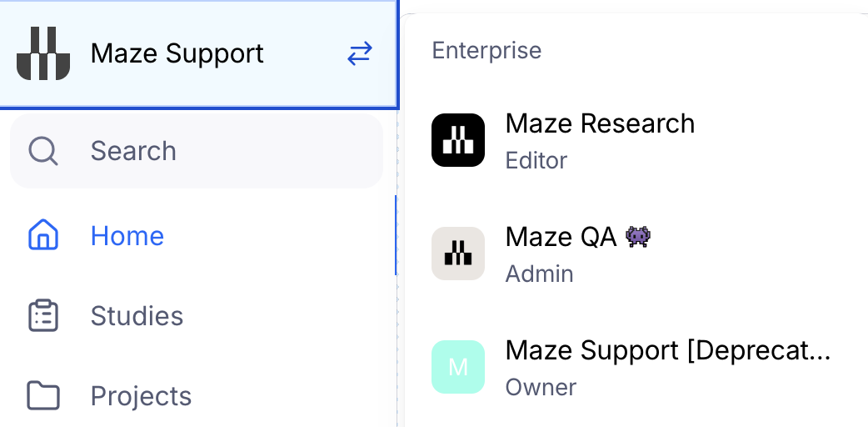The width and height of the screenshot is (868, 427).
Task: Switch to Maze Support [Deprecat... workspace name
Action: coord(668,351)
